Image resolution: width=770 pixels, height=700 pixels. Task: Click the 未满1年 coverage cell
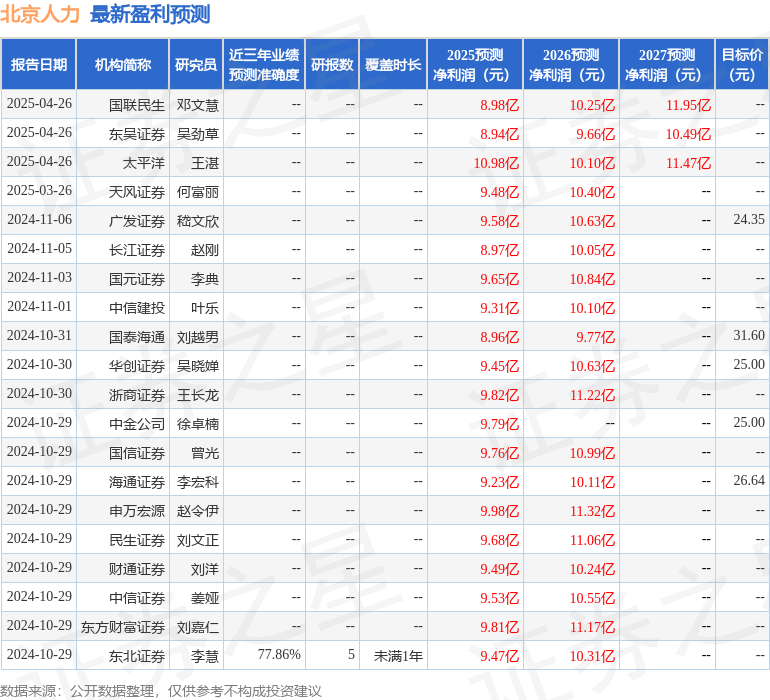398,656
